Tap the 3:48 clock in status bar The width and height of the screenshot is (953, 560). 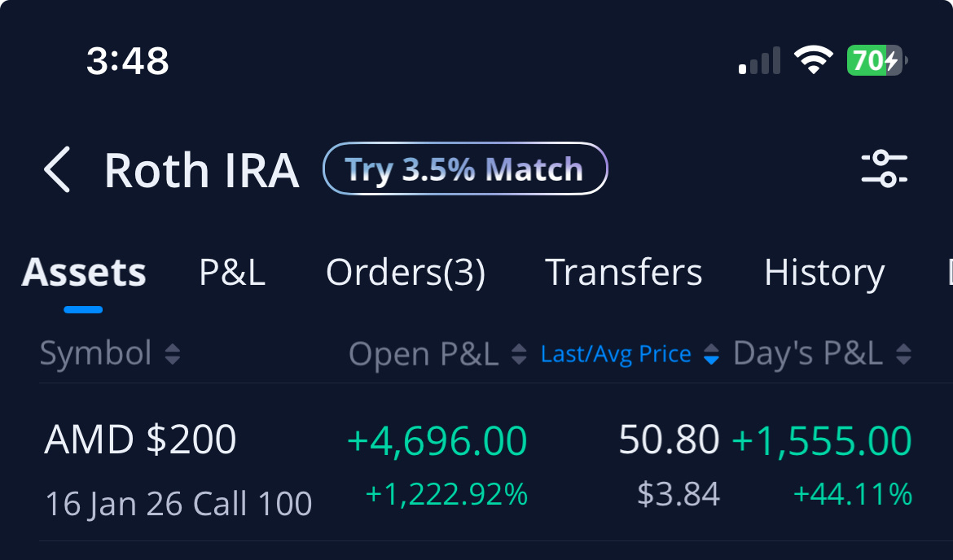click(128, 61)
